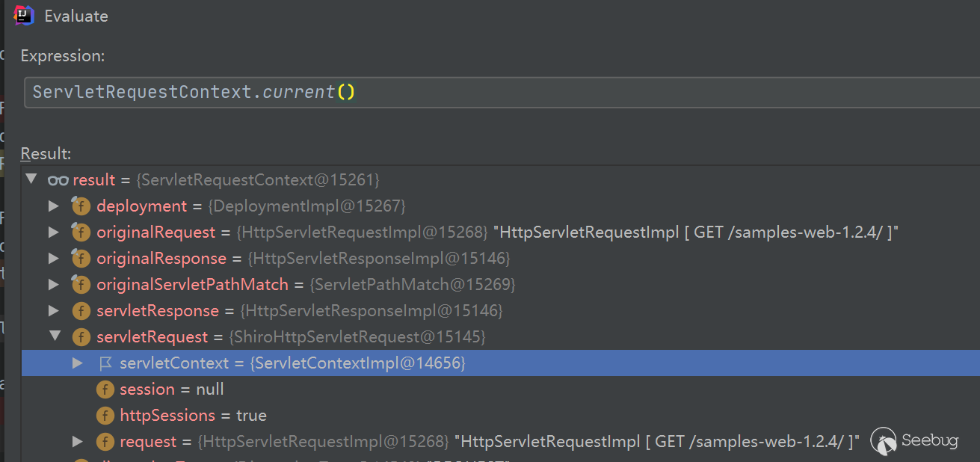Select the servletResponse tree row
The height and width of the screenshot is (462, 980).
(x=299, y=311)
